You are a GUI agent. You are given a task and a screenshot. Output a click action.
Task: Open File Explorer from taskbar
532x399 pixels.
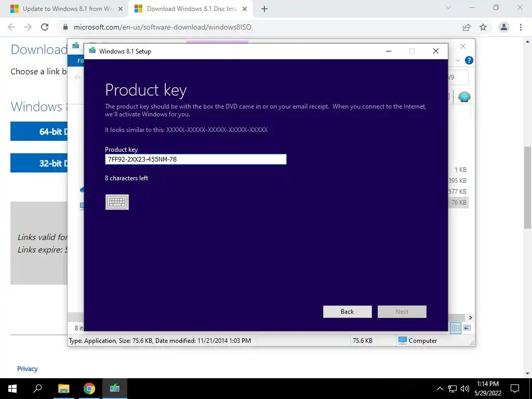click(x=63, y=389)
